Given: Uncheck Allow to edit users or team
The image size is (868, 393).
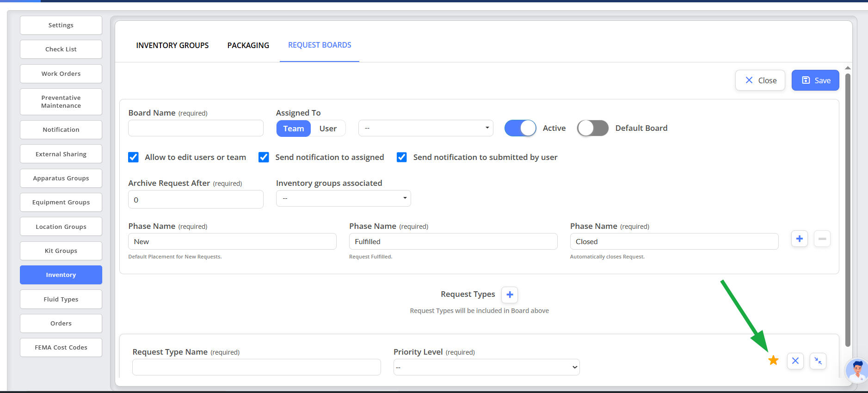Looking at the screenshot, I should pos(133,157).
